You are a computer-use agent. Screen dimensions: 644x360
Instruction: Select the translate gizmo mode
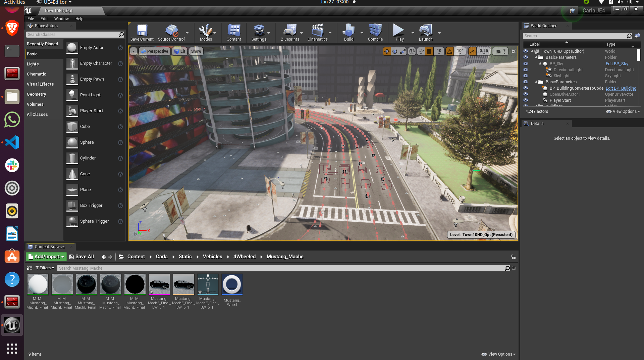(387, 51)
